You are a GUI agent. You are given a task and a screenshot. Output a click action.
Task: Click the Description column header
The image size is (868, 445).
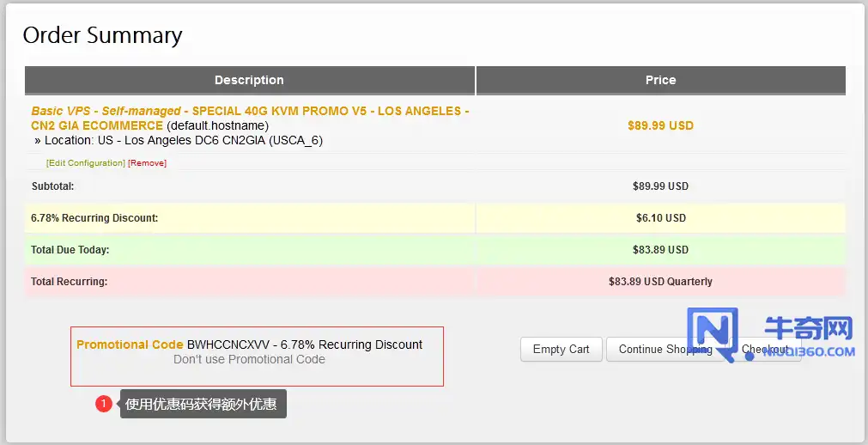pyautogui.click(x=249, y=80)
